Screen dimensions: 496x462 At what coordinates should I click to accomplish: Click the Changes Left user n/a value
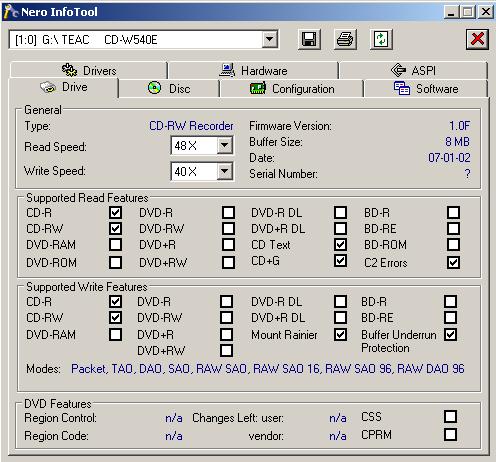click(338, 418)
